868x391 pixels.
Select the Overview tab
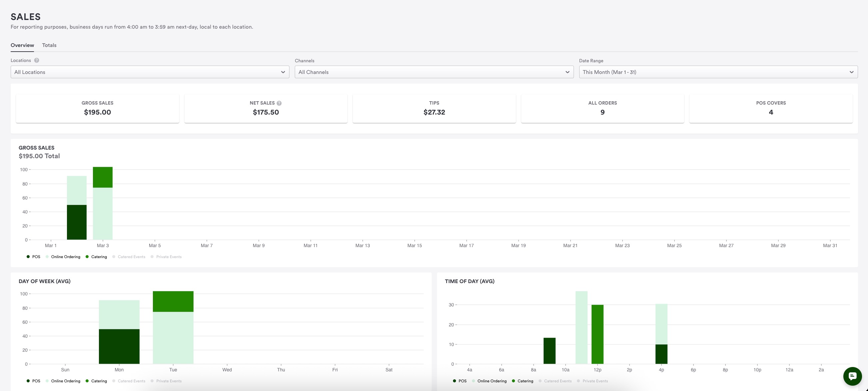click(22, 45)
